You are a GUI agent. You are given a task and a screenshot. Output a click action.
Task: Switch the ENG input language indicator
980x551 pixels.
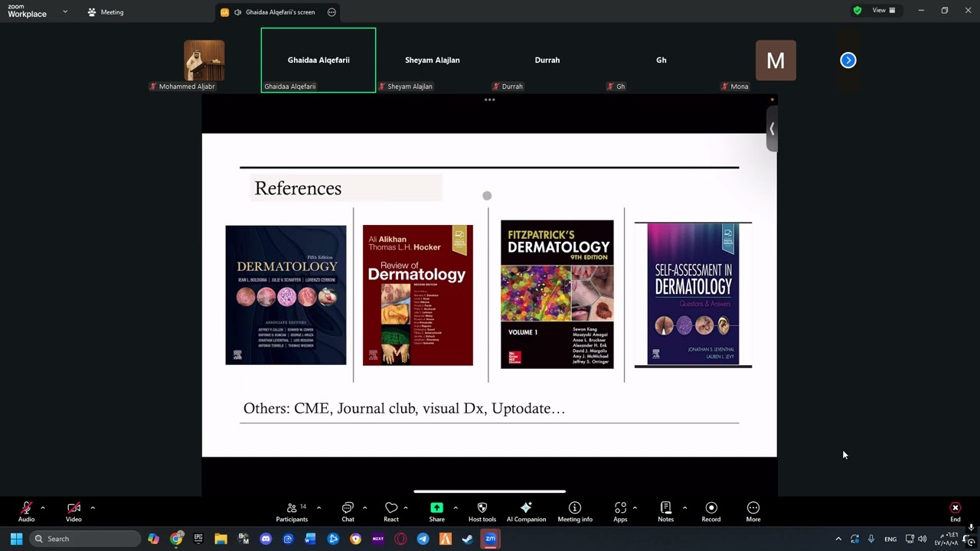click(890, 539)
